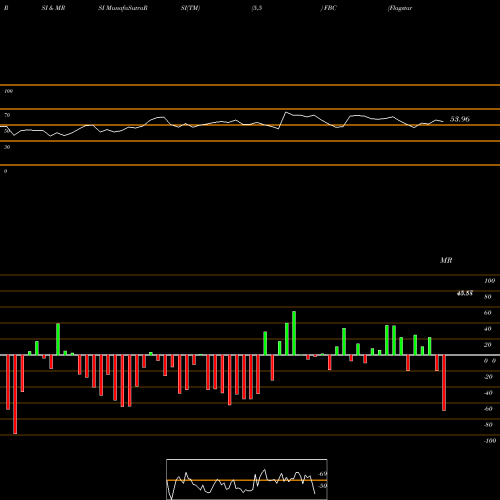Click the tallest green bar in MR histogram

[x=294, y=333]
